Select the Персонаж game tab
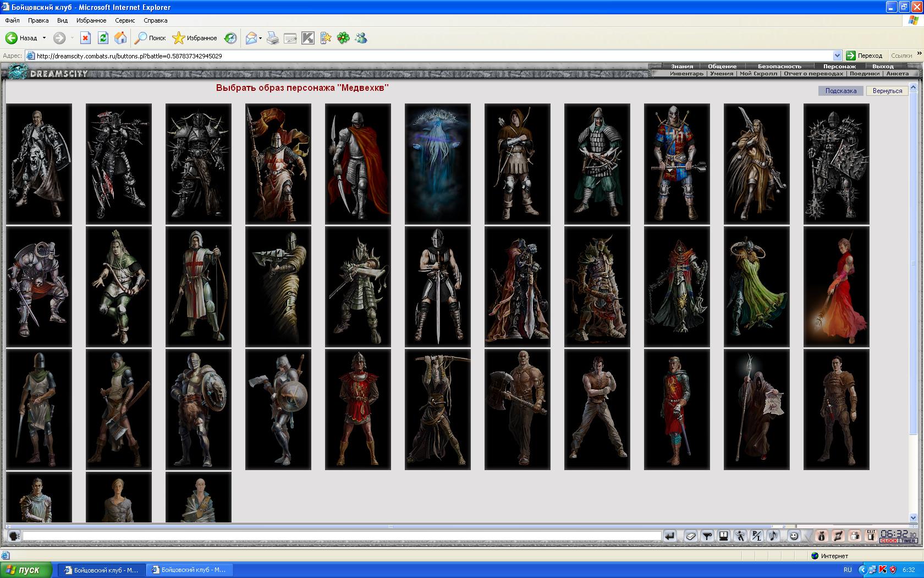 (x=839, y=66)
